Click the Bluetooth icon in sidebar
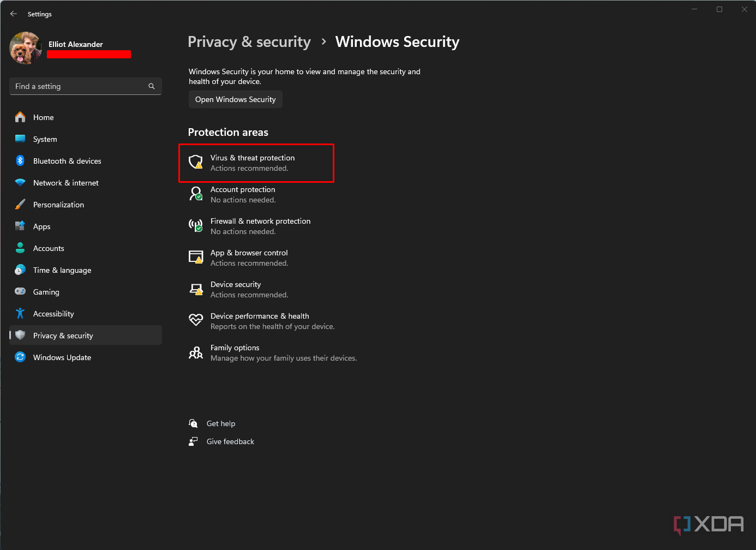This screenshot has width=756, height=550. pyautogui.click(x=20, y=161)
